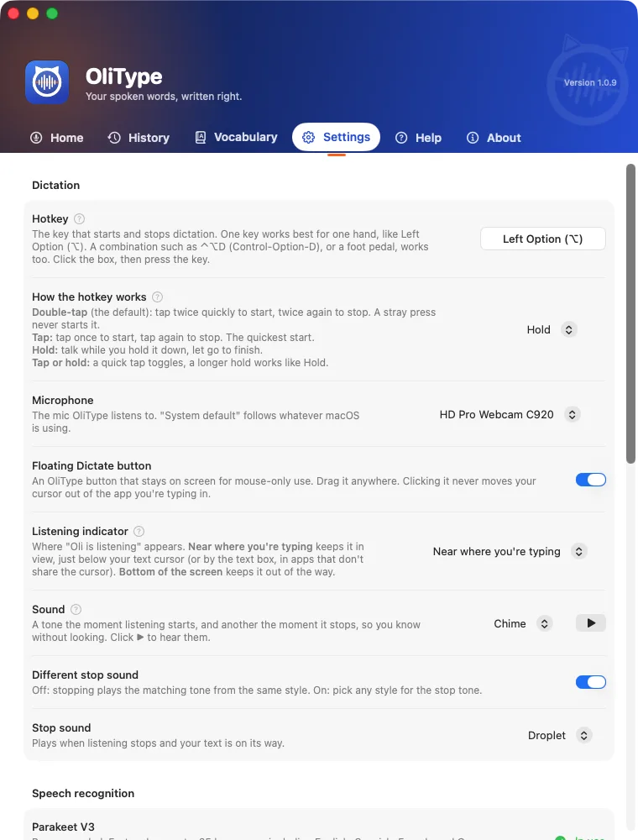
Task: Click tagline Your spoken words, written right
Action: 164,97
